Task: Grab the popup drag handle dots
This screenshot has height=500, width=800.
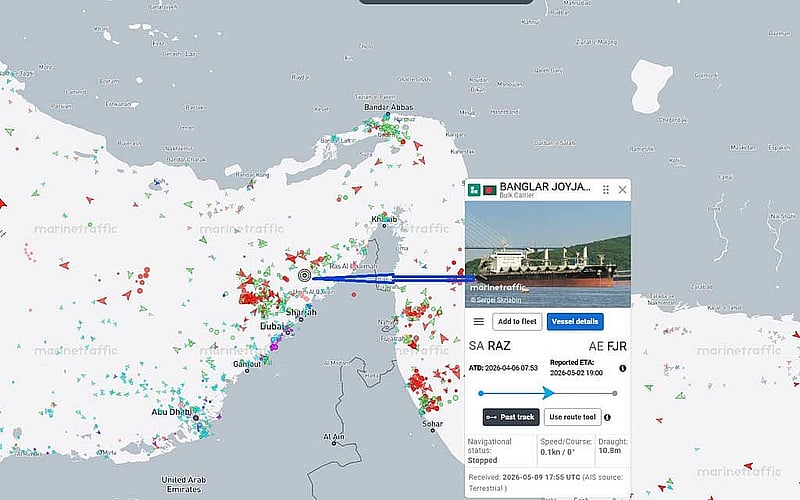Action: point(606,190)
